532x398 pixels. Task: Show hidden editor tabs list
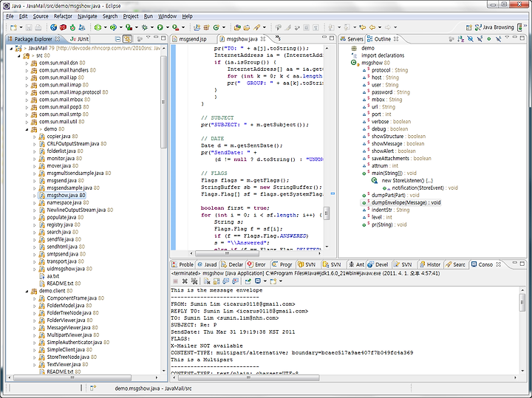pyautogui.click(x=278, y=38)
